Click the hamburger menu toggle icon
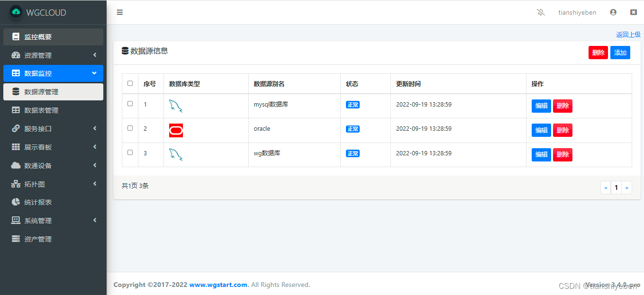The width and height of the screenshot is (644, 295). pos(119,12)
